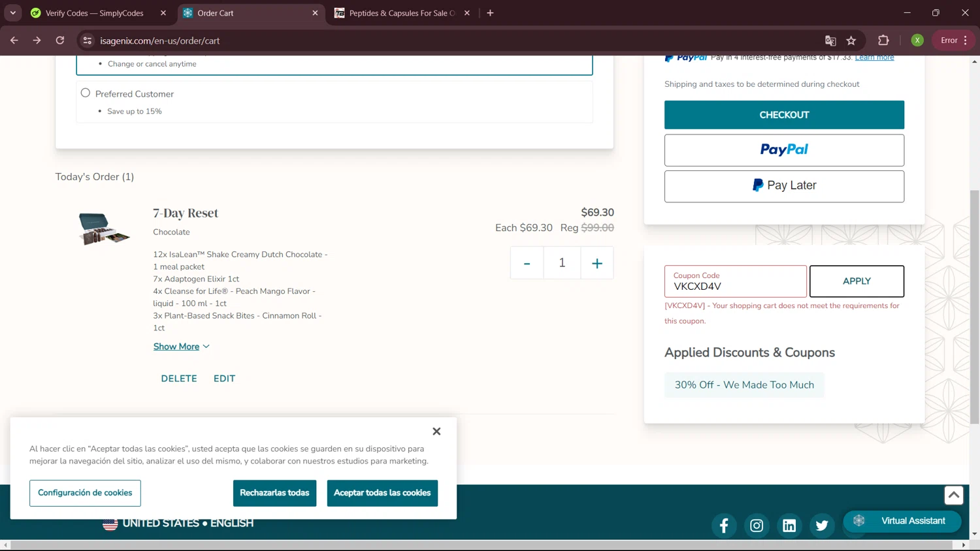
Task: Reload the current page
Action: [x=60, y=40]
